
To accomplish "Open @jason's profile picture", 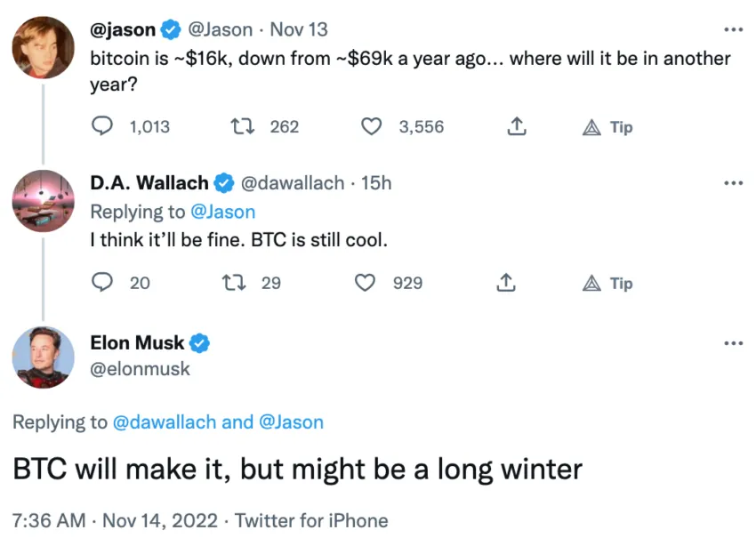I will click(x=44, y=48).
